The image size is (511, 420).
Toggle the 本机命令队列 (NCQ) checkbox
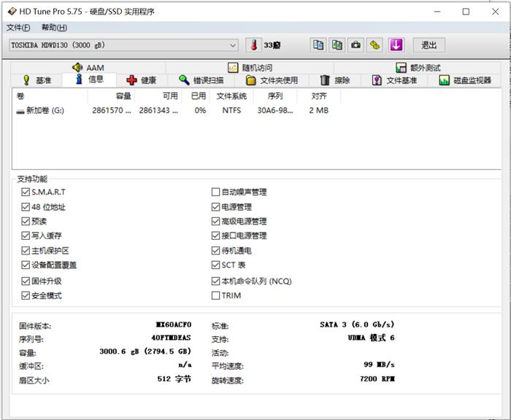215,281
